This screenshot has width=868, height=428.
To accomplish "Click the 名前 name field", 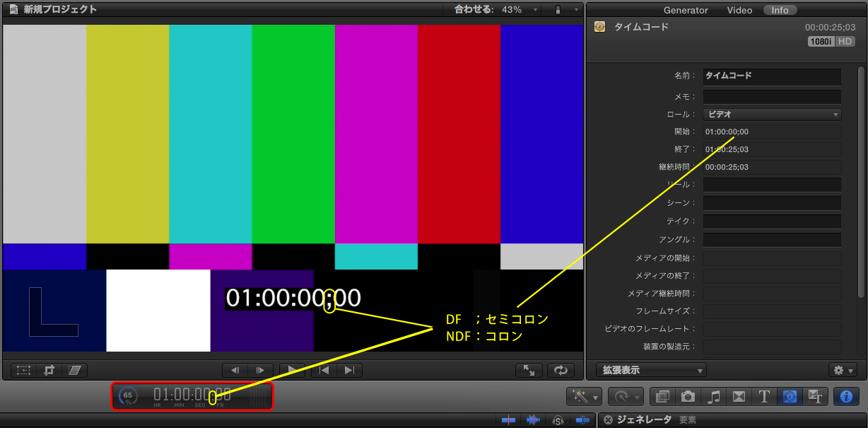I will click(x=772, y=76).
